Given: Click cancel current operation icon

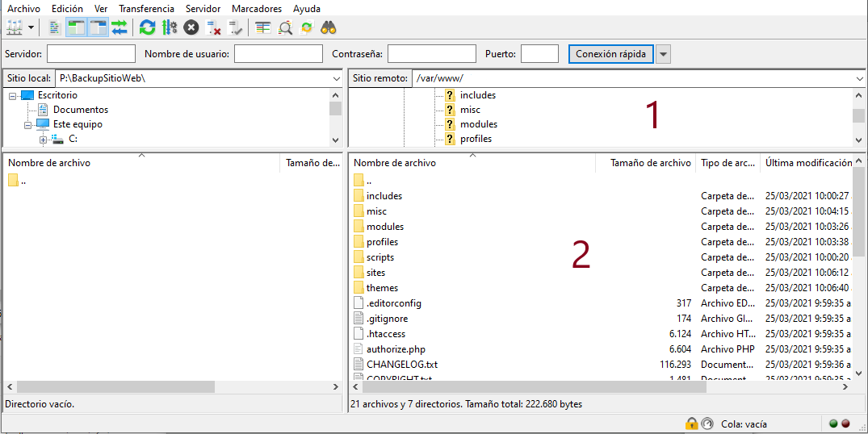Looking at the screenshot, I should 191,27.
